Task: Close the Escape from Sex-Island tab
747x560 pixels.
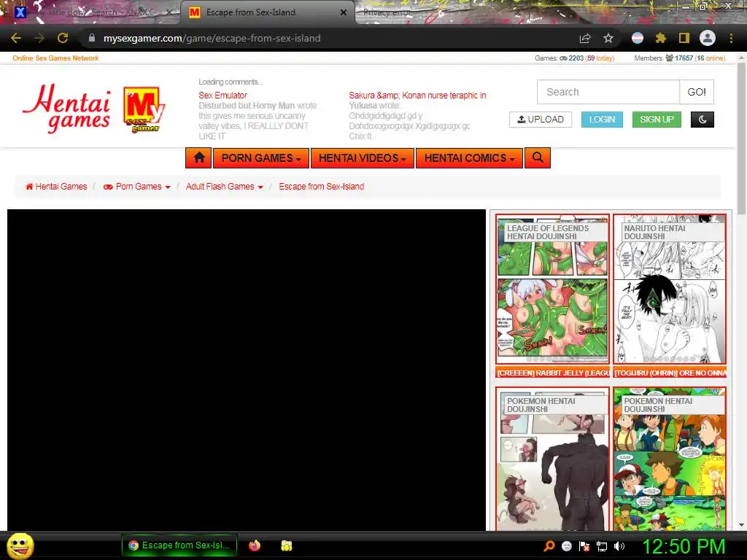Action: click(x=344, y=12)
